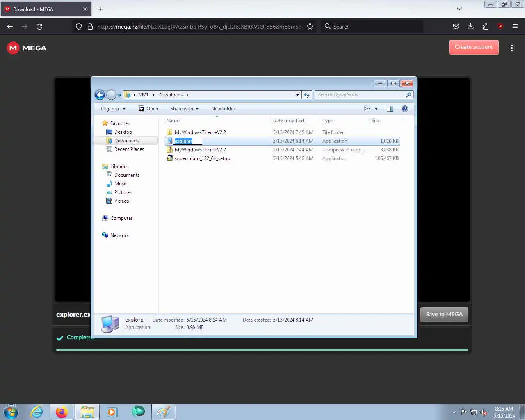The width and height of the screenshot is (525, 420).
Task: Click the Paint taskbar icon
Action: [x=164, y=412]
